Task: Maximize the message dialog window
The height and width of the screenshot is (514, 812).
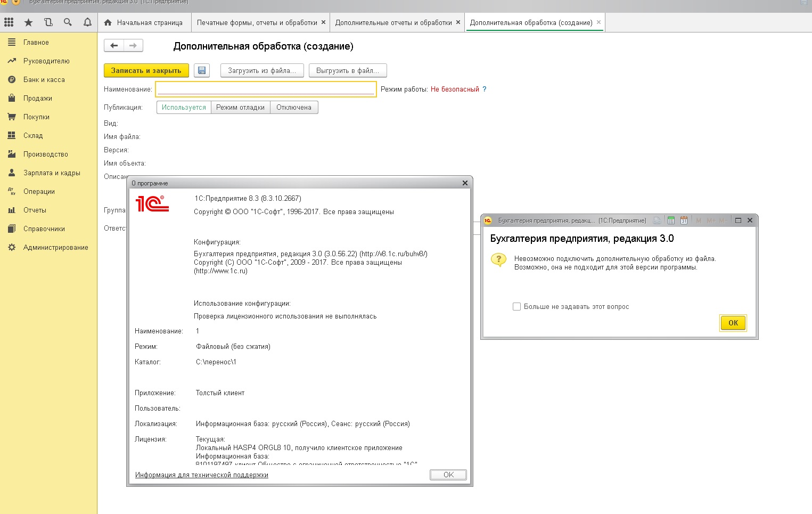Action: pos(738,221)
